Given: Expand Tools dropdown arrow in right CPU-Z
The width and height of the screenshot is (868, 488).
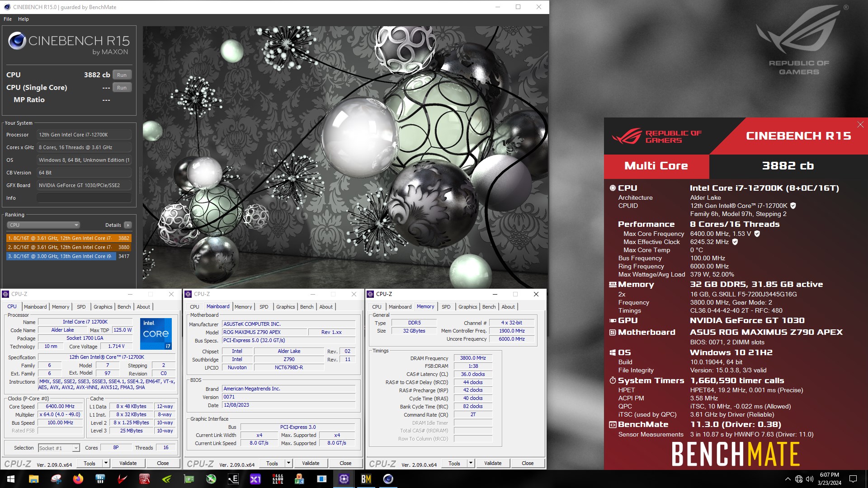Looking at the screenshot, I should [x=471, y=463].
